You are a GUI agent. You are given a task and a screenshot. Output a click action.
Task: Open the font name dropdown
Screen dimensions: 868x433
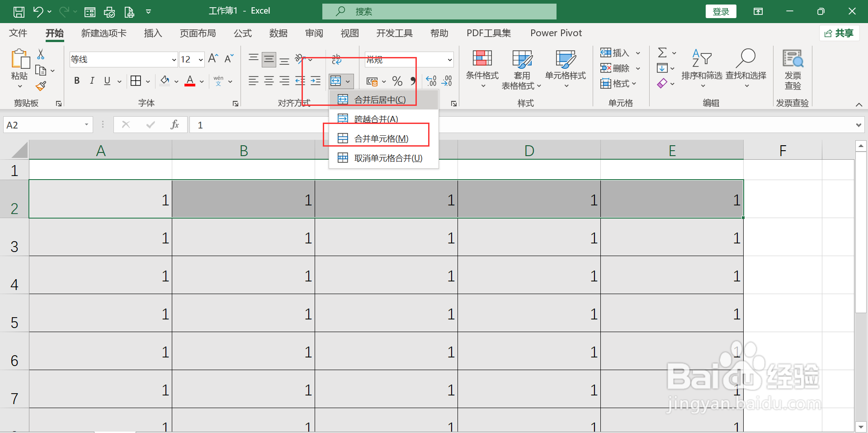[x=174, y=59]
